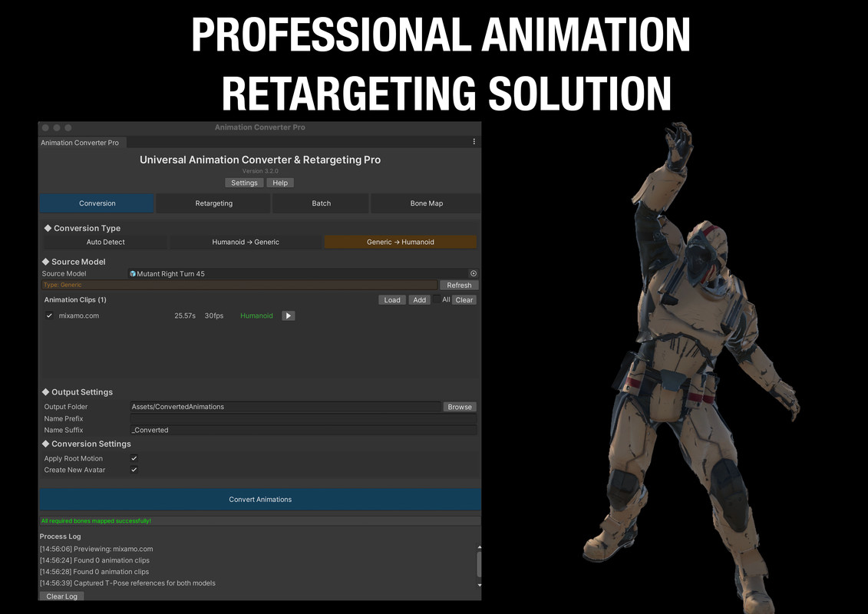Click the 'All required bones mapped successfully!' message
The image size is (868, 614).
(x=96, y=521)
